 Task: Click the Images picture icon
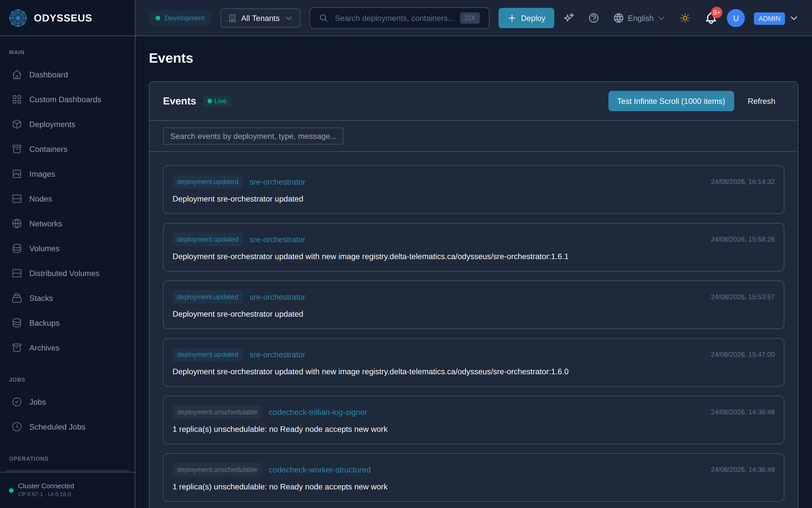tap(17, 174)
